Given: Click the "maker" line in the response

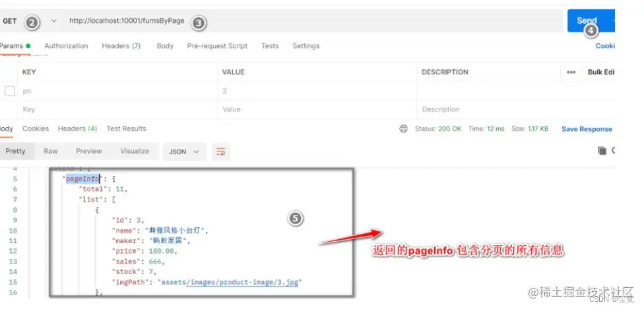Looking at the screenshot, I should (150, 241).
